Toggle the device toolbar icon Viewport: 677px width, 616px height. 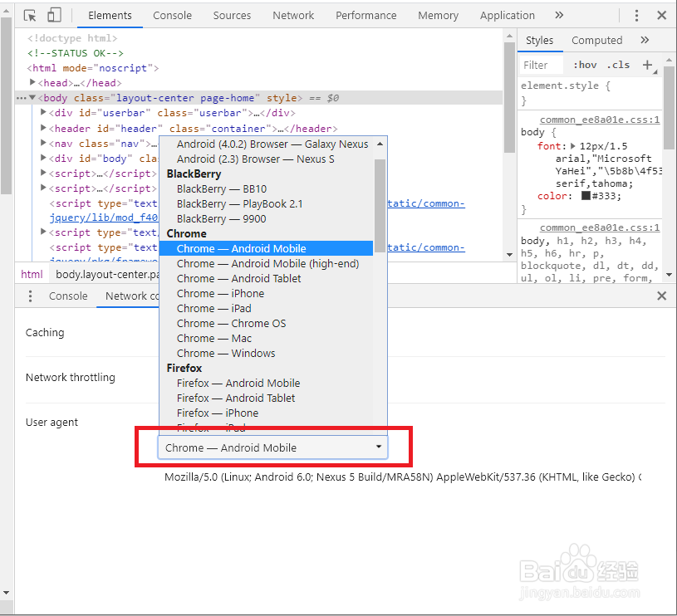[54, 15]
